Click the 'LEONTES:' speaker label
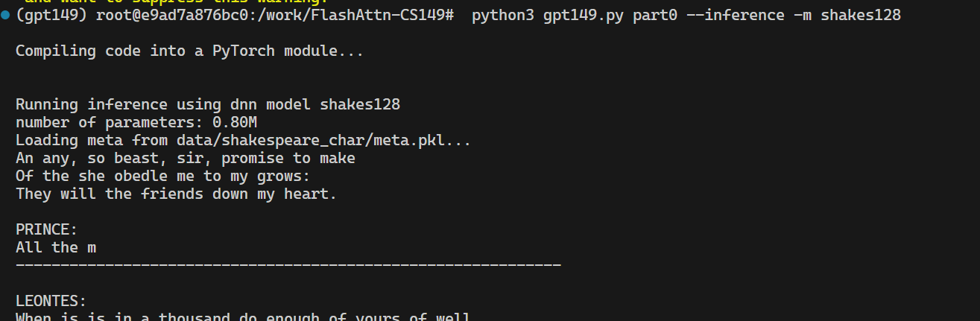The width and height of the screenshot is (980, 321). point(51,302)
